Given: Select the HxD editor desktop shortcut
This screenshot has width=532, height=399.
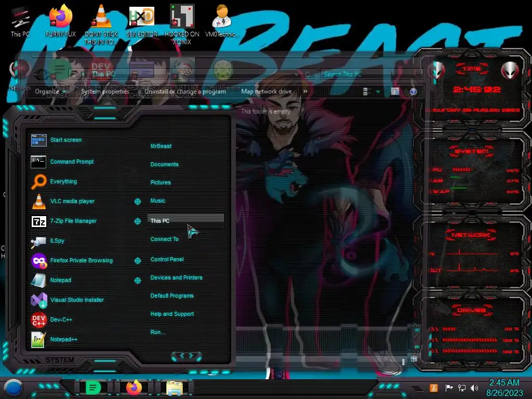Looking at the screenshot, I should (x=141, y=21).
